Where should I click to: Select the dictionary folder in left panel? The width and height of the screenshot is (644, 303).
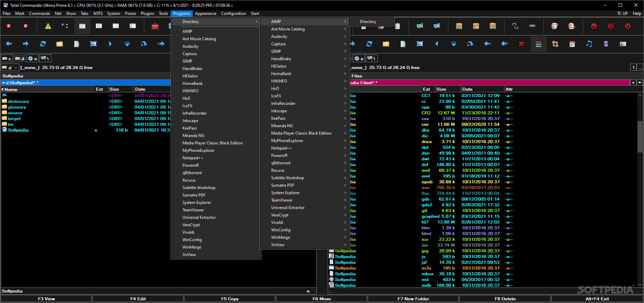tap(18, 101)
